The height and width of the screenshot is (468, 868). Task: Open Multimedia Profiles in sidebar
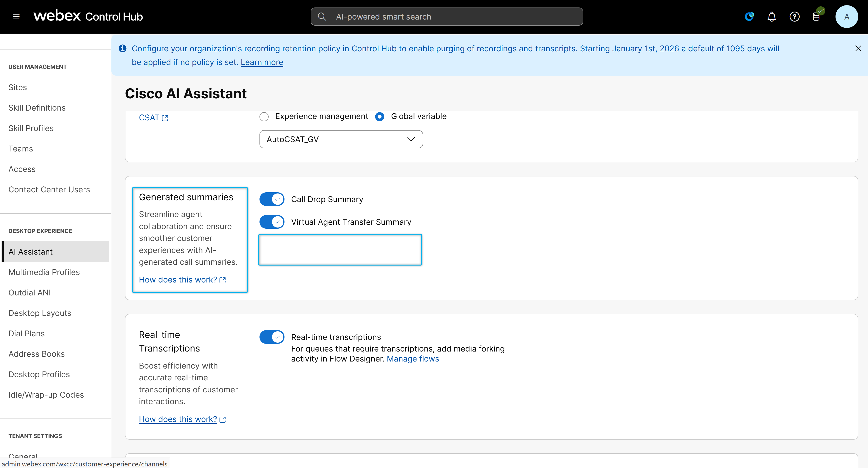pyautogui.click(x=44, y=272)
